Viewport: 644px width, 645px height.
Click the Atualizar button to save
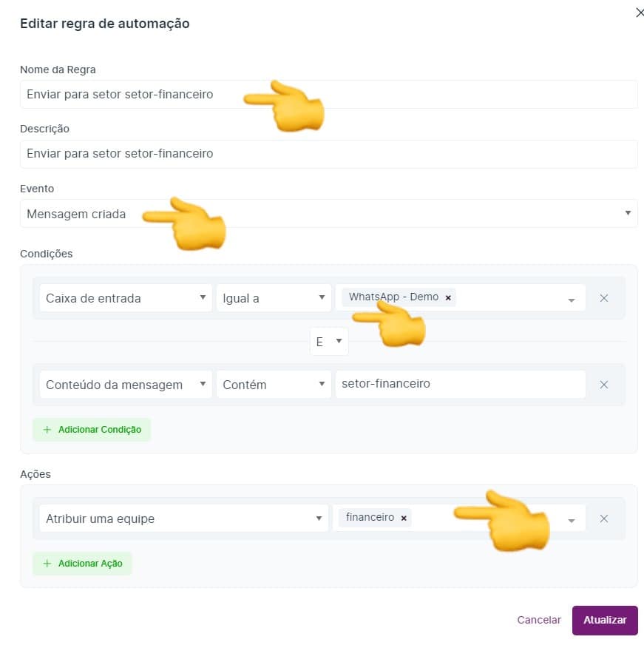tap(605, 620)
